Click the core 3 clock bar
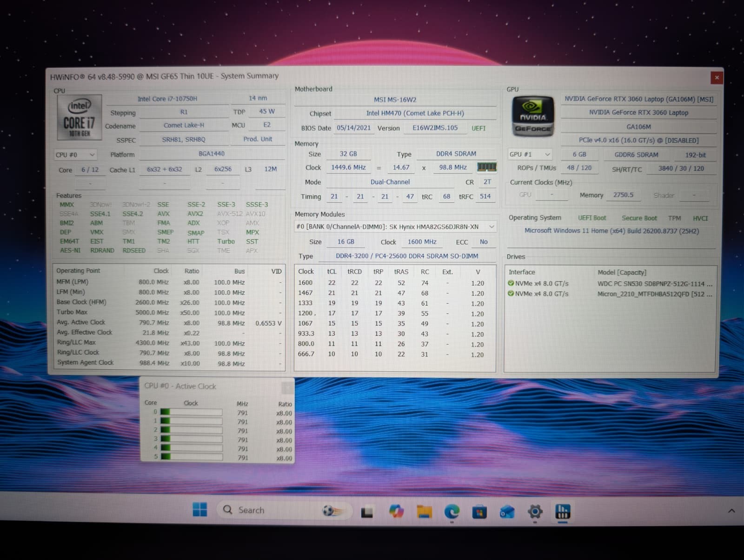The width and height of the screenshot is (744, 560). coord(191,439)
